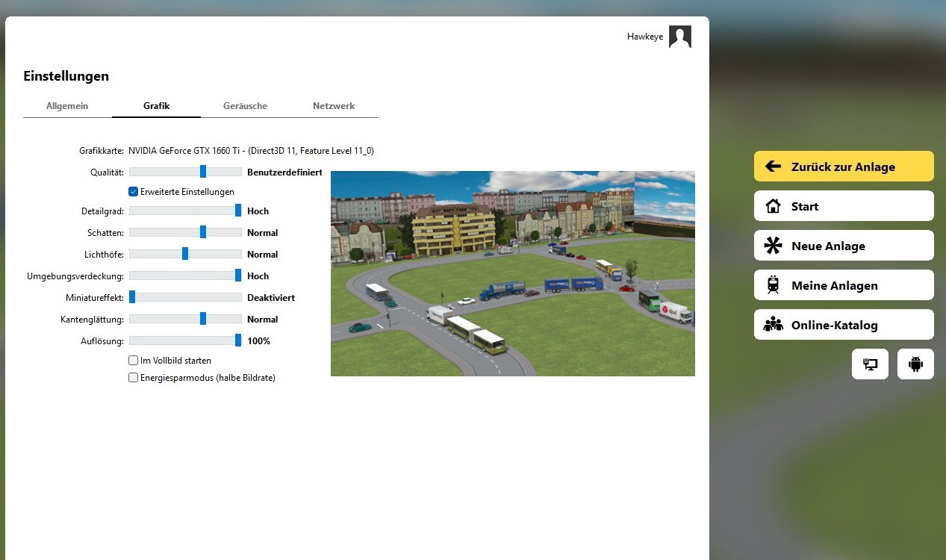This screenshot has width=946, height=560.
Task: Uncheck Erweiterte Einstellungen
Action: pos(133,191)
